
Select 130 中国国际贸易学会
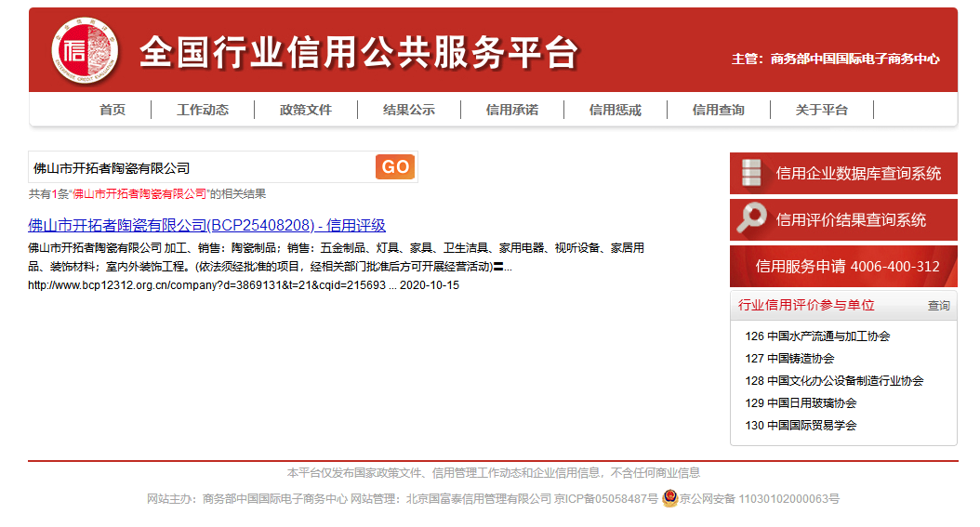801,425
